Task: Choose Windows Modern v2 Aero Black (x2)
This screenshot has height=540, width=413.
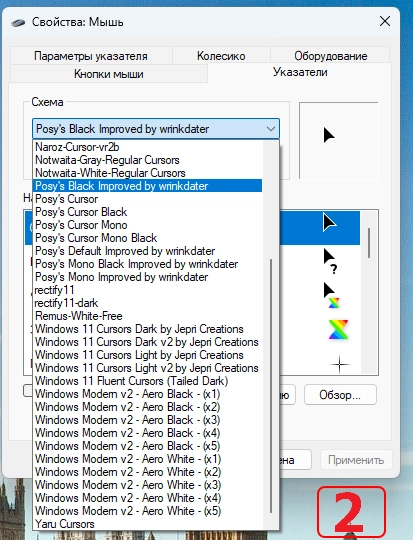Action: tap(147, 407)
